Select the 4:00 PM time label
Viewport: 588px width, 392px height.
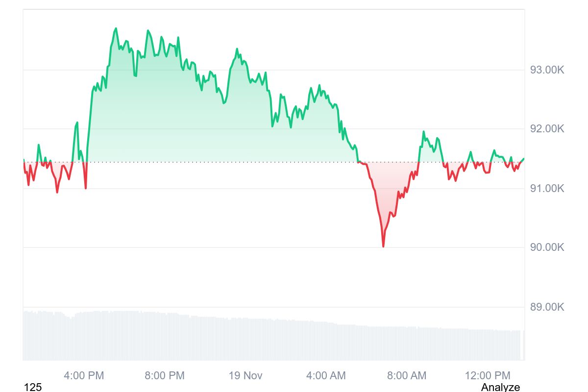click(x=84, y=376)
